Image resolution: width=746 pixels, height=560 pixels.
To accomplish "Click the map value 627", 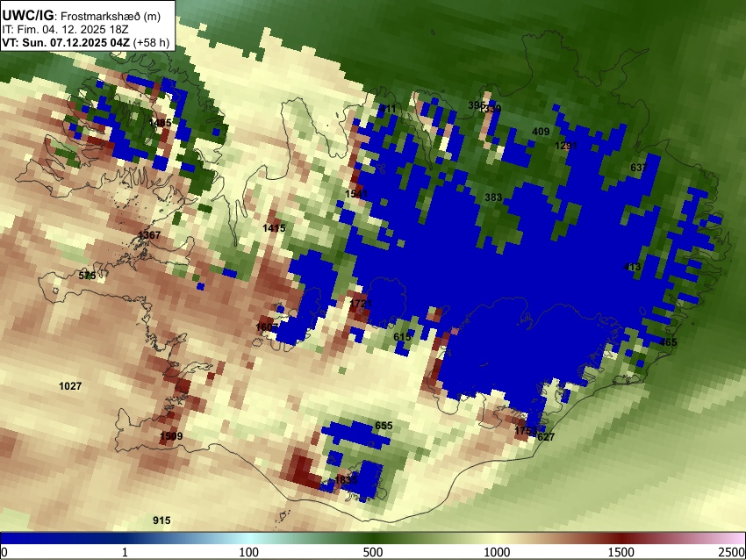I will click(x=546, y=437).
